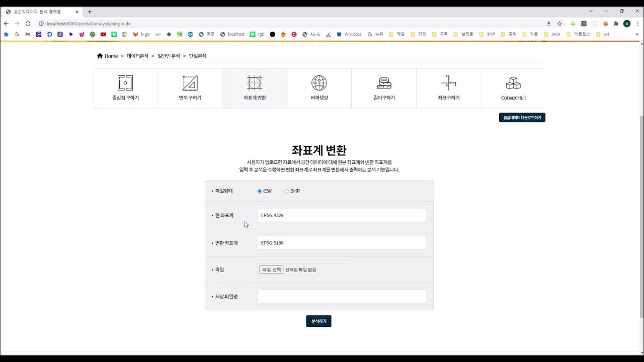
Task: Open the localhost bookmark
Action: pyautogui.click(x=232, y=34)
